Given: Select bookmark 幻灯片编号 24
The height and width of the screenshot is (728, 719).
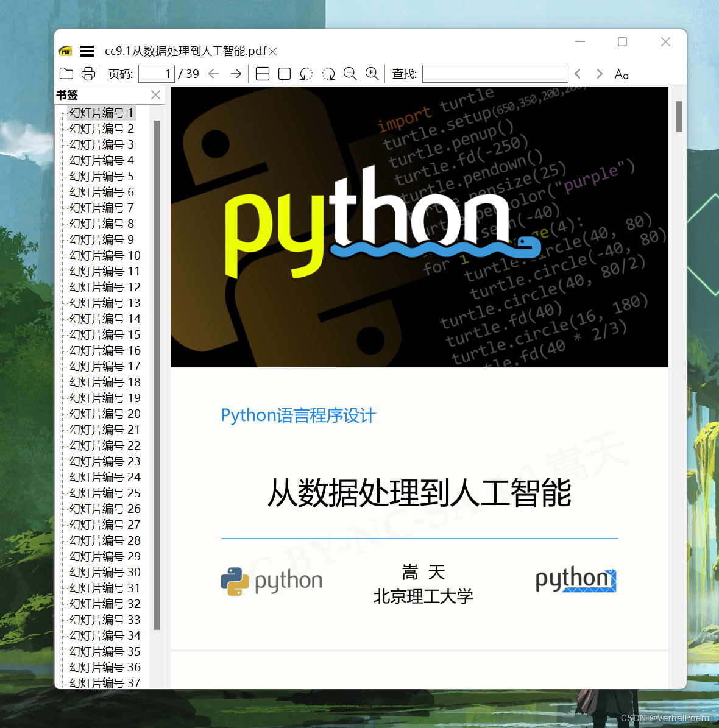Looking at the screenshot, I should click(105, 477).
